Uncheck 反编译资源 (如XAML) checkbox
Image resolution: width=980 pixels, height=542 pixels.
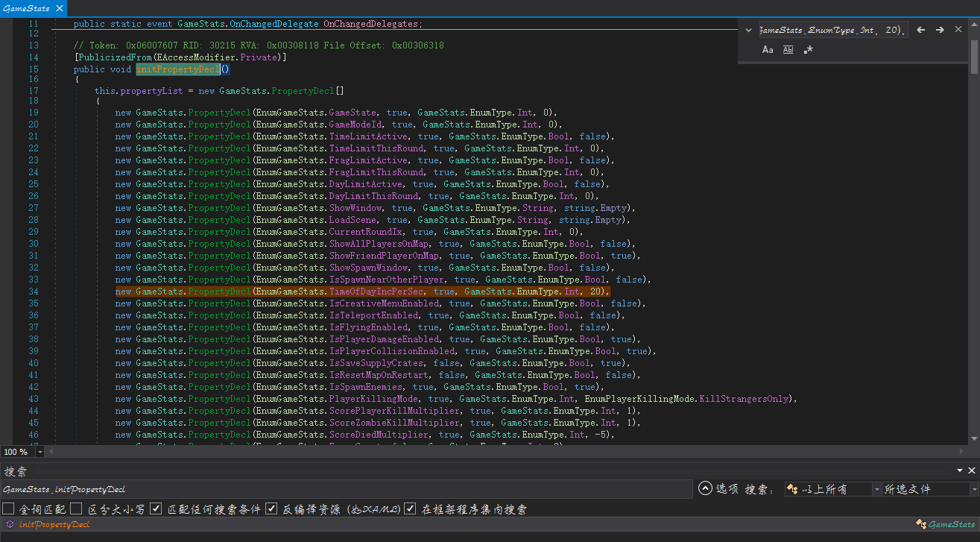[x=271, y=508]
